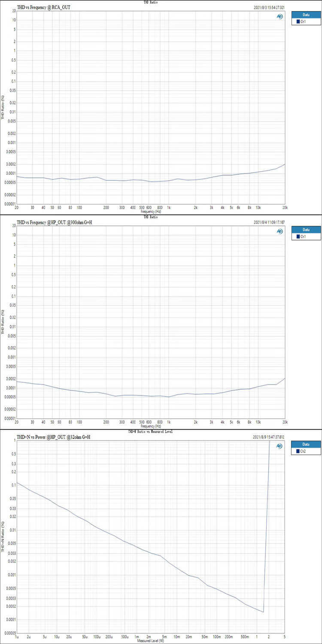Click the AP logo on the RCA_OUT graph
322x644 pixels.
point(280,16)
